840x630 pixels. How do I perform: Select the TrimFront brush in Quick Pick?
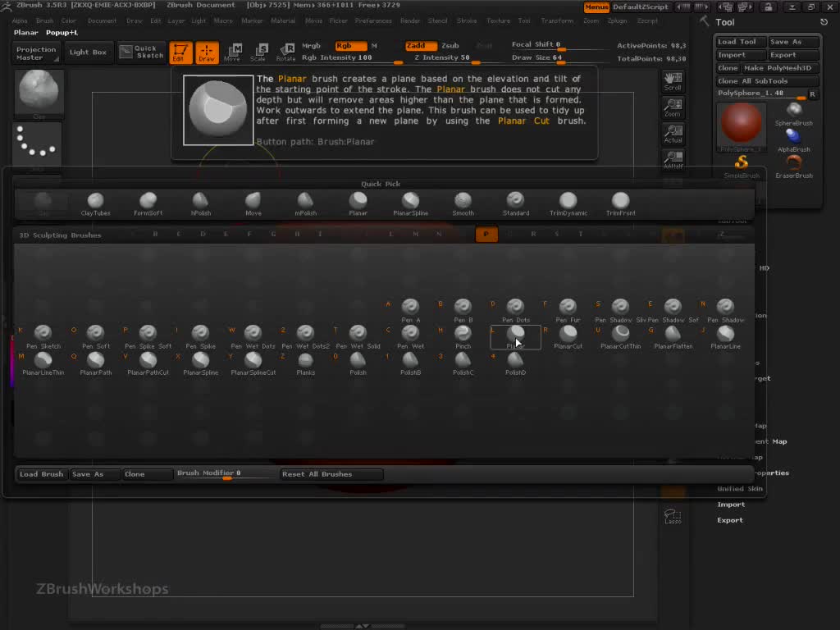point(620,204)
